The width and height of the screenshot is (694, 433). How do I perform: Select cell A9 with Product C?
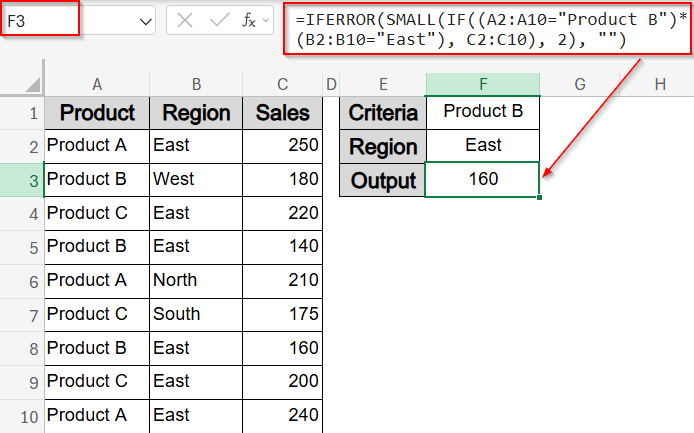coord(97,382)
